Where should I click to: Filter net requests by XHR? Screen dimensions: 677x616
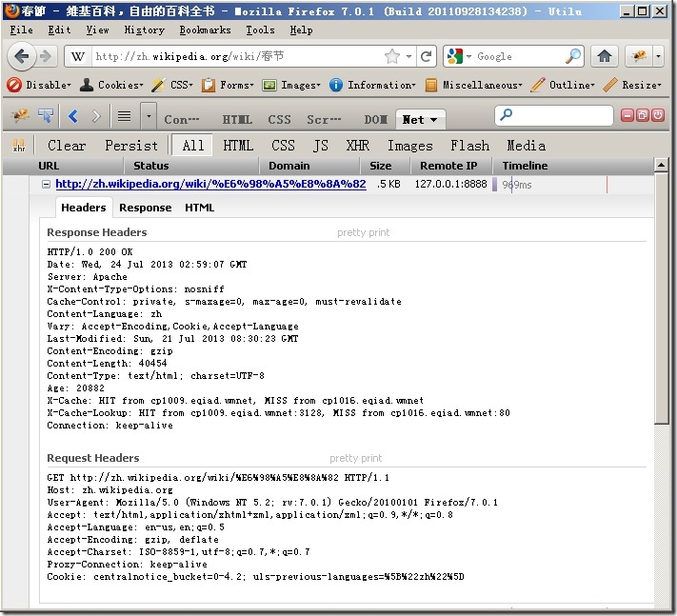[357, 146]
